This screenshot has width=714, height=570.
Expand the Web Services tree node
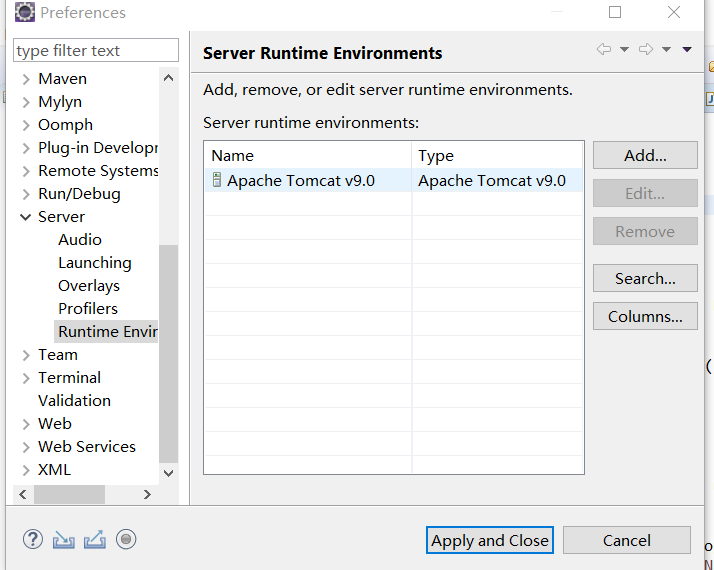point(26,447)
